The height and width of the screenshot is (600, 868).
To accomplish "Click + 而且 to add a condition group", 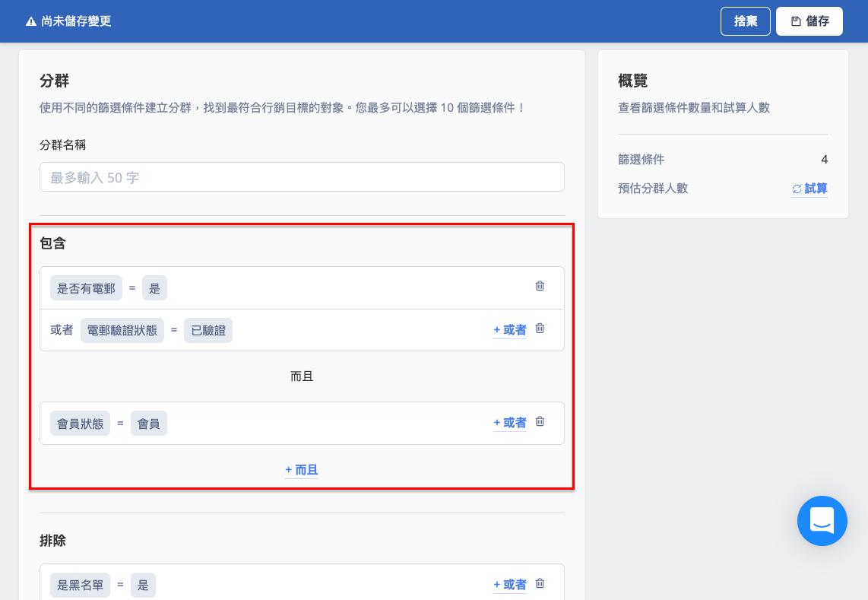I will (x=302, y=471).
